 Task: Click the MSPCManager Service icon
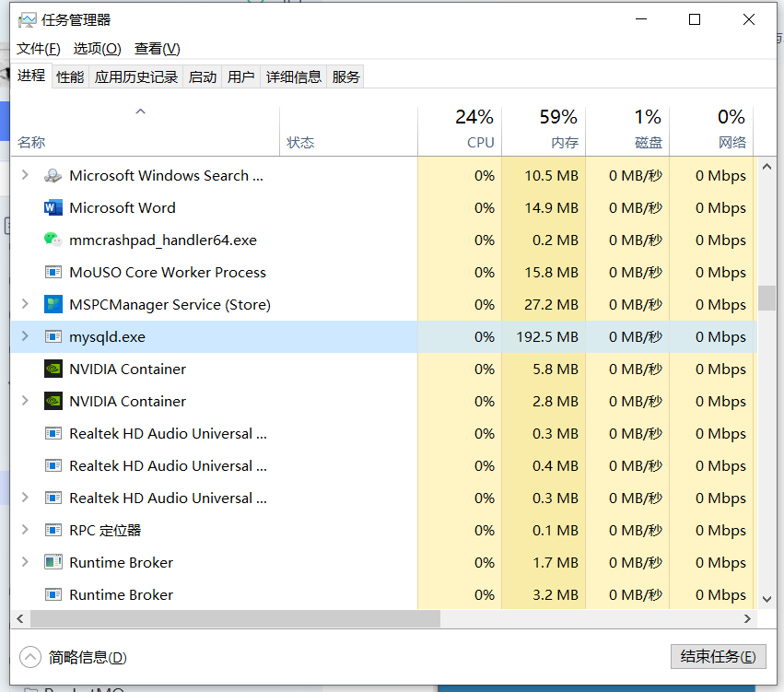coord(53,305)
